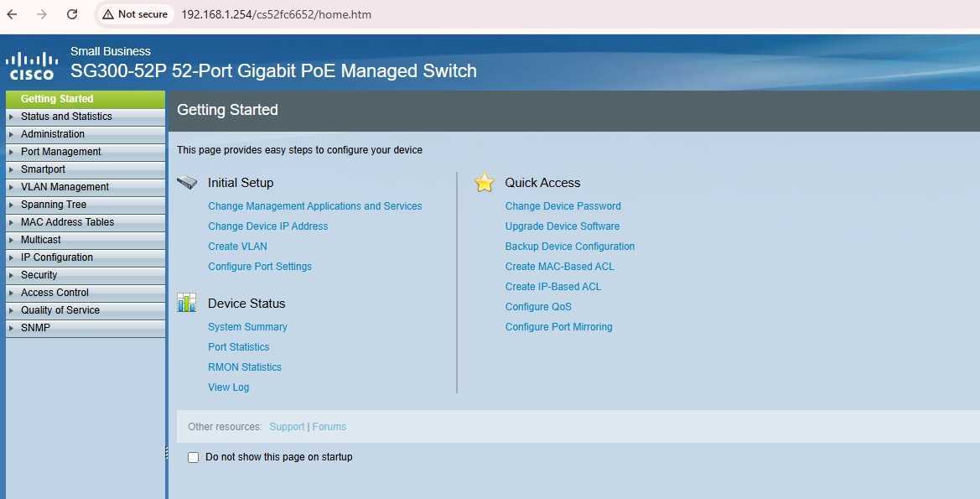Open the Status and Statistics label
Image resolution: width=980 pixels, height=499 pixels.
click(66, 117)
